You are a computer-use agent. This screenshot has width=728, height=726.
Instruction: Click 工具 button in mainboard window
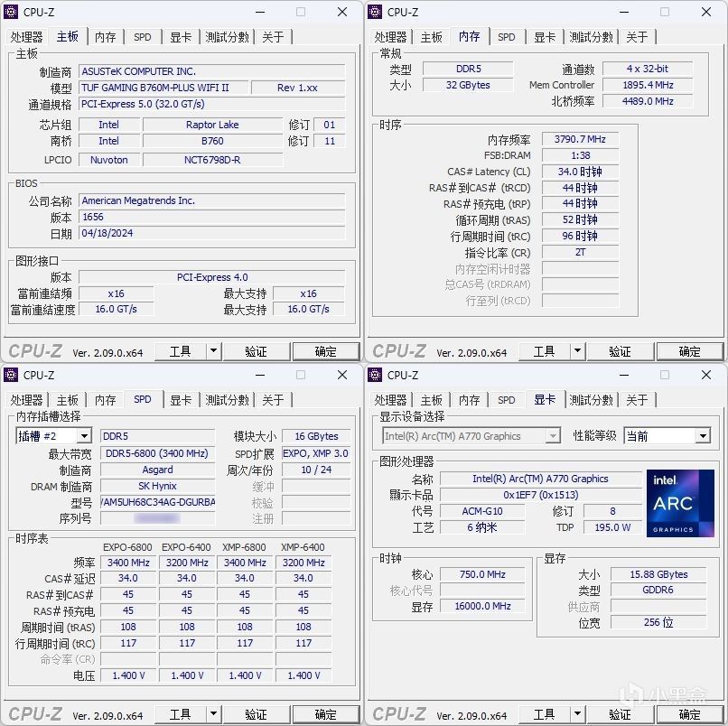(180, 351)
